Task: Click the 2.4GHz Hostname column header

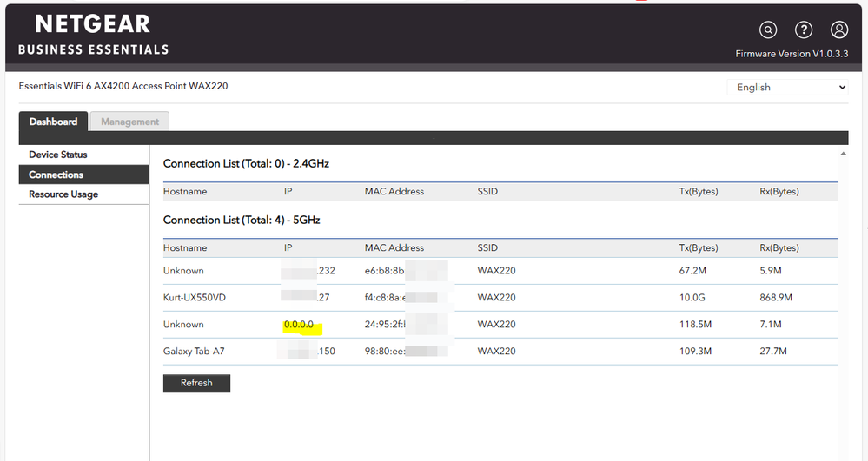Action: point(185,191)
